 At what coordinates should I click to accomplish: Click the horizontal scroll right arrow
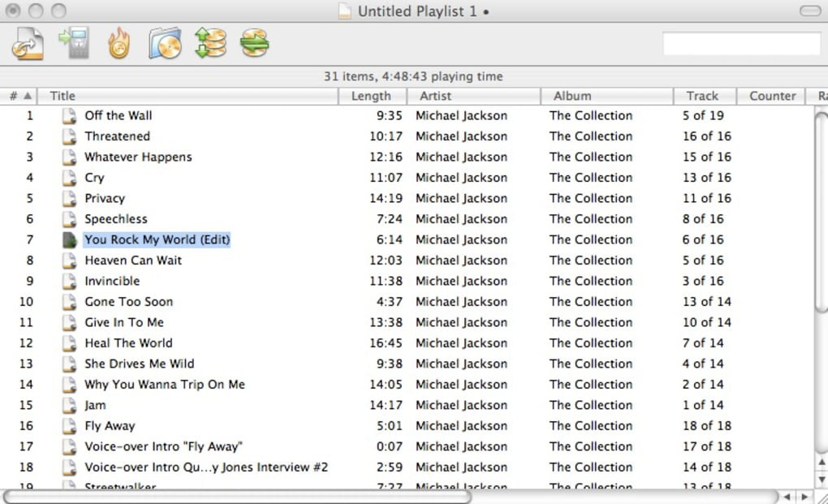(x=804, y=497)
